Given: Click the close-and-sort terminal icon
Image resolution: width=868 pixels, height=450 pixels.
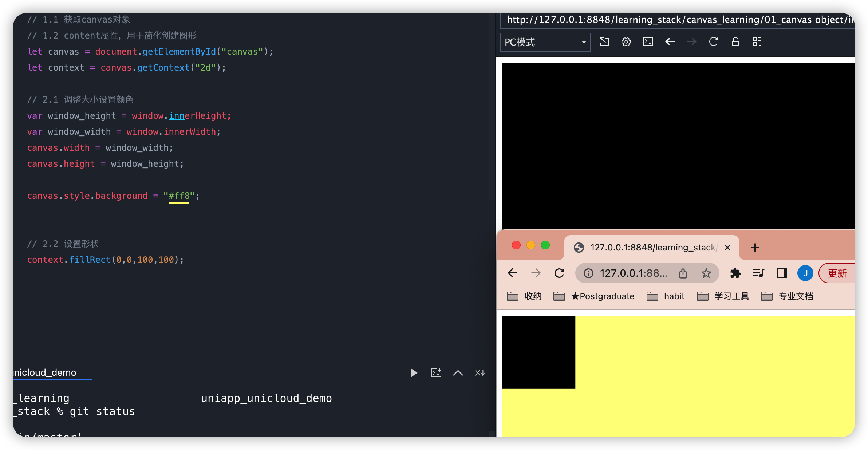Looking at the screenshot, I should point(480,373).
